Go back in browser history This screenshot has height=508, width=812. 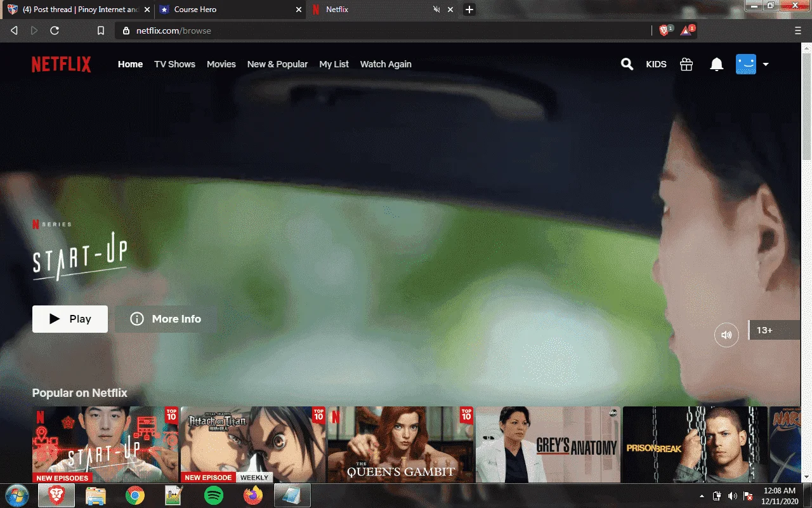point(14,30)
